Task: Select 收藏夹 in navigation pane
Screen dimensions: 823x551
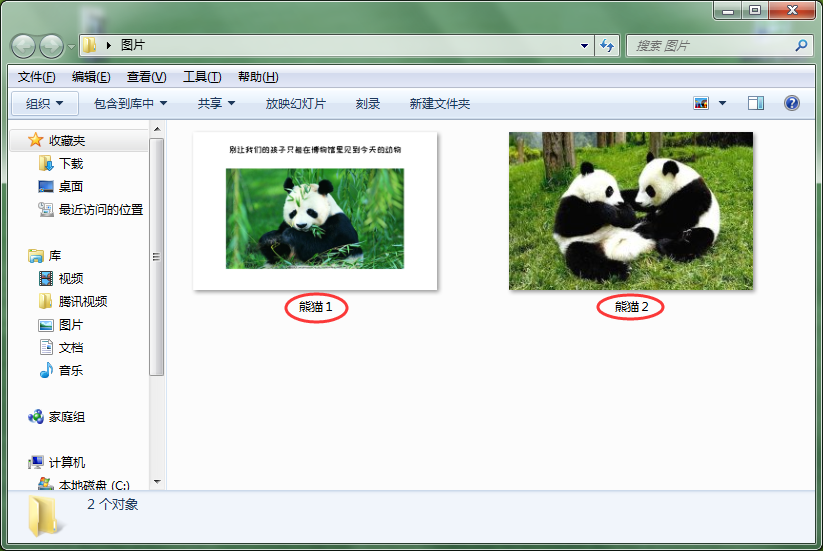Action: [x=66, y=141]
